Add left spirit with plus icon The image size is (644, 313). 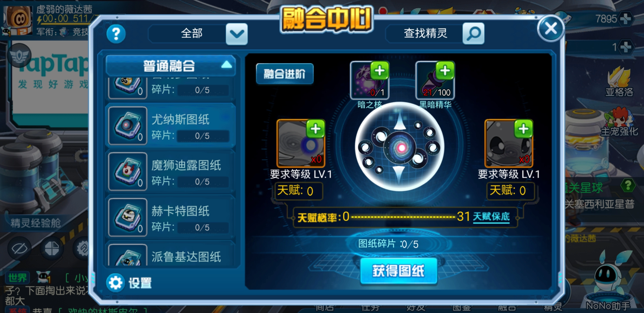point(315,129)
